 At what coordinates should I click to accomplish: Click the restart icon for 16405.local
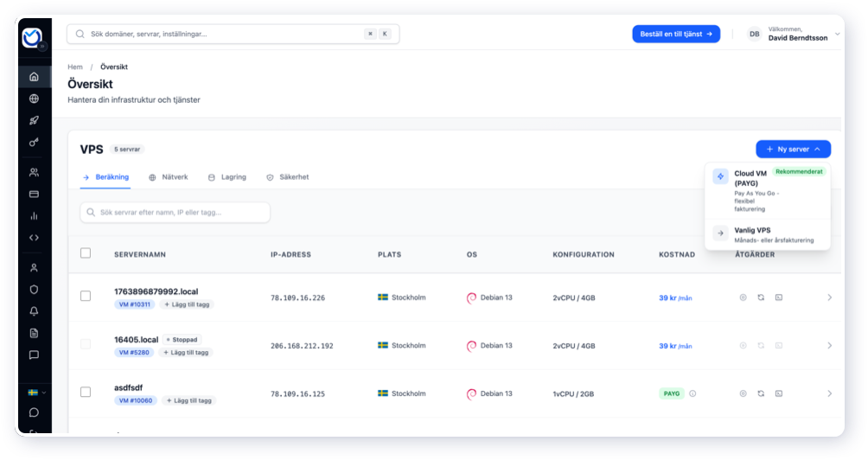click(761, 345)
